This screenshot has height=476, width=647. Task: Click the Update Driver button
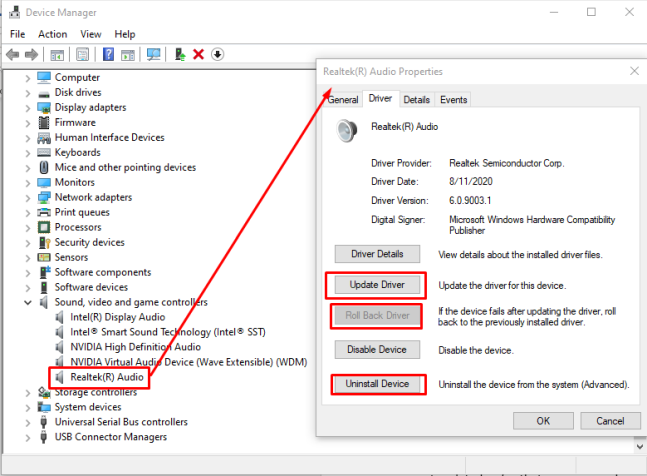pos(377,285)
